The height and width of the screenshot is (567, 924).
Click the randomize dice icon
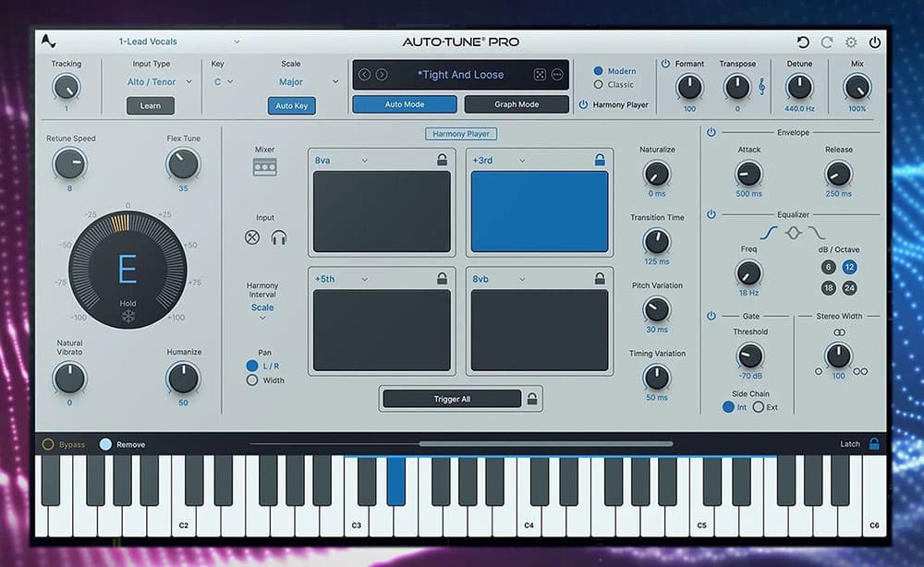(x=540, y=75)
